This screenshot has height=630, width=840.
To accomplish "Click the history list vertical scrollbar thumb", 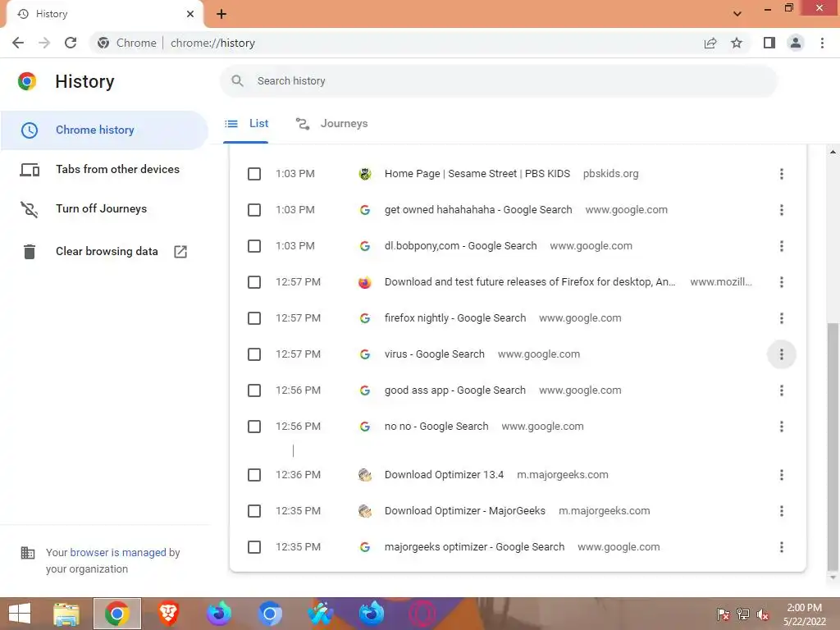I will click(833, 447).
